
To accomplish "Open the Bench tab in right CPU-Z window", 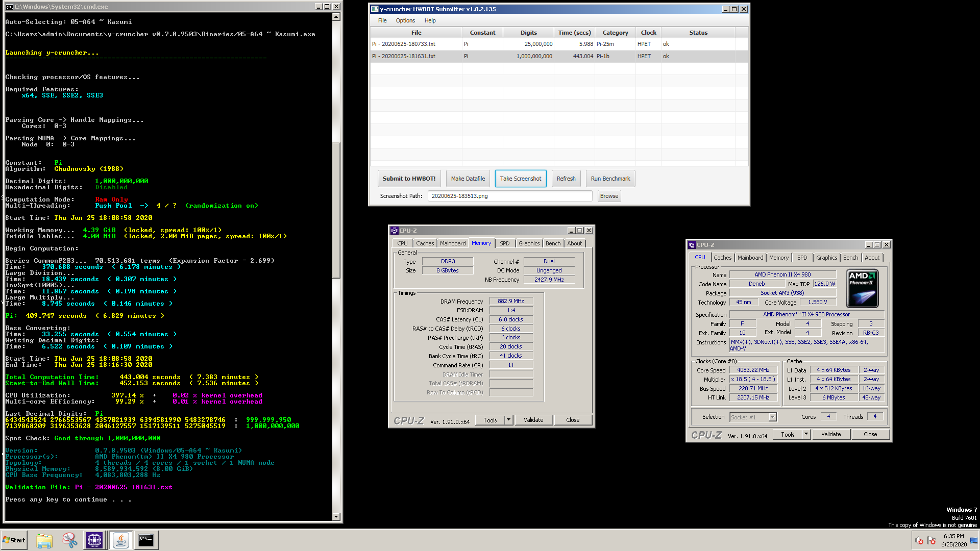I will [850, 258].
